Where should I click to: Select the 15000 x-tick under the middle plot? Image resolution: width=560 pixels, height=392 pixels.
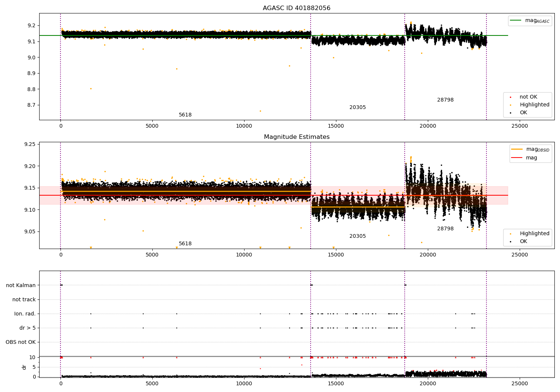(336, 255)
